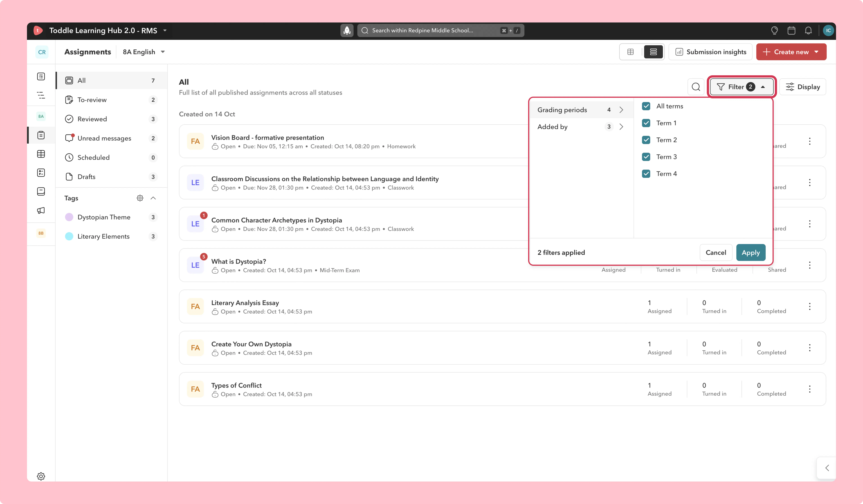Filter by the Dystopian Theme tag swatch
863x504 pixels.
[x=69, y=217]
